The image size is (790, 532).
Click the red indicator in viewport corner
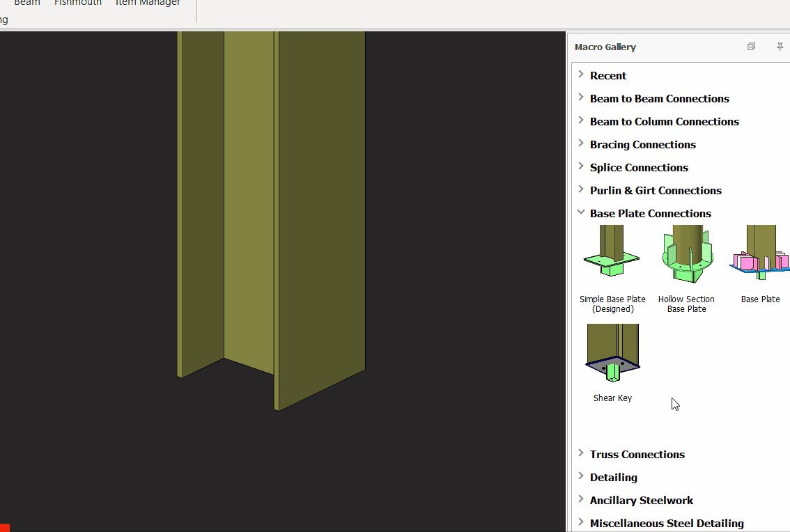coord(4,528)
